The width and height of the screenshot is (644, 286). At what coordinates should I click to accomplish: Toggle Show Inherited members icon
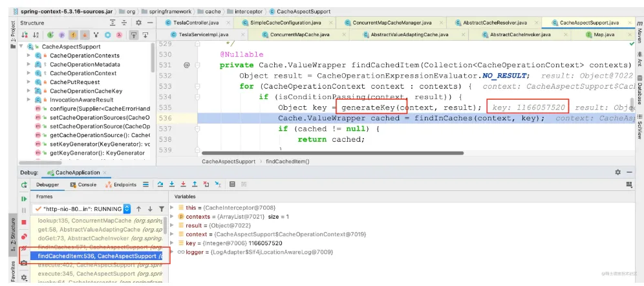(x=50, y=36)
